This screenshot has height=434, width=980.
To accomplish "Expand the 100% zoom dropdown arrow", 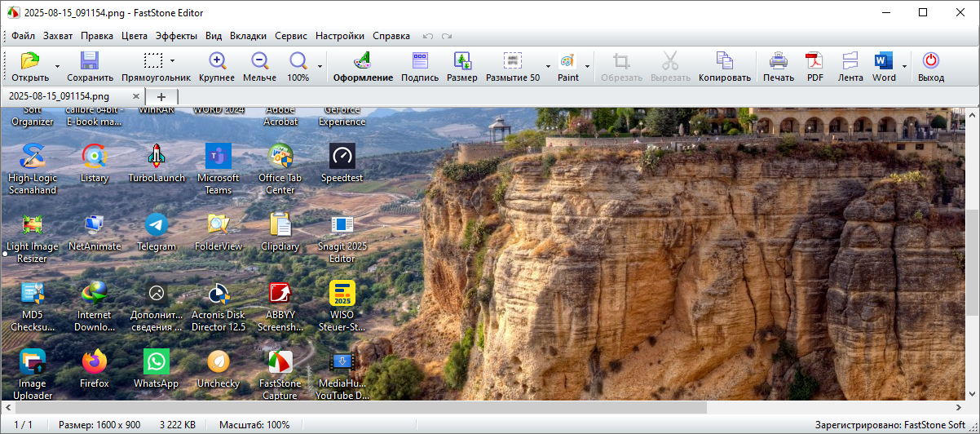I will click(320, 67).
